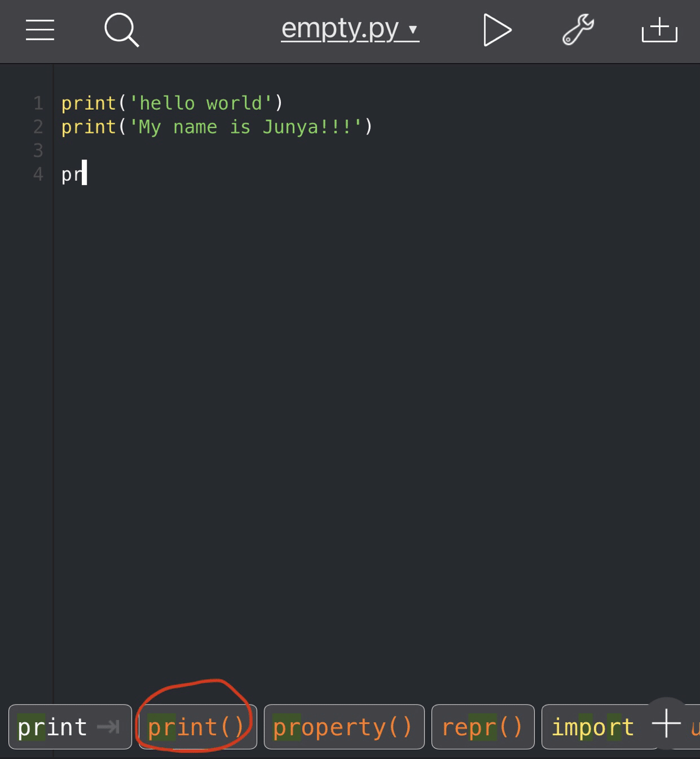Viewport: 700px width, 759px height.
Task: Insert property() from the autocomplete bar
Action: (344, 726)
